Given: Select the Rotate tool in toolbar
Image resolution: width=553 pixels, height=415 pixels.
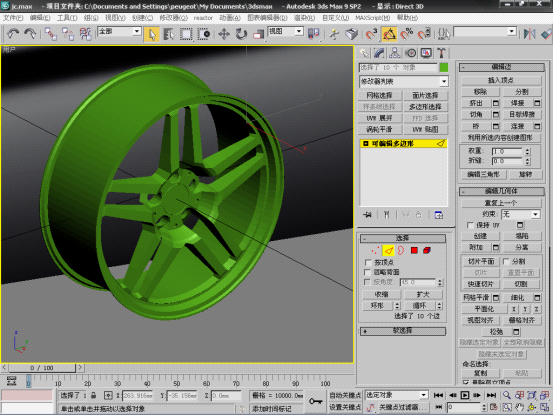Looking at the screenshot, I should click(x=241, y=34).
